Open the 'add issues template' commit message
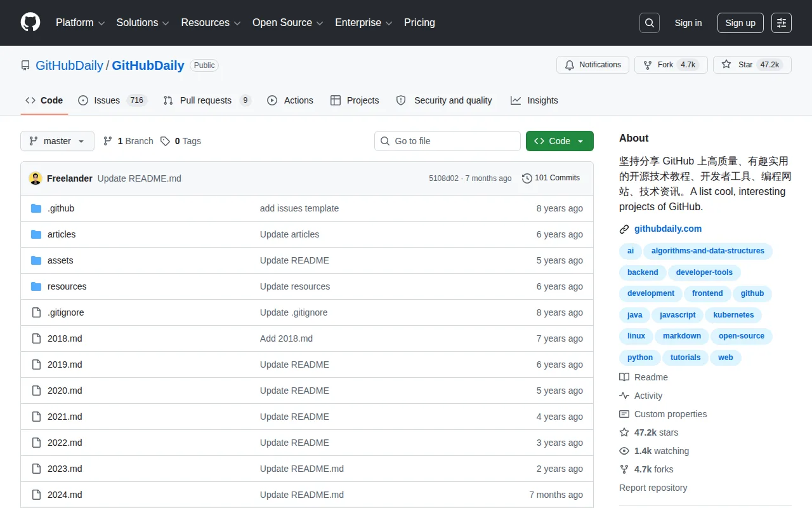Image resolution: width=812 pixels, height=508 pixels. 299,208
